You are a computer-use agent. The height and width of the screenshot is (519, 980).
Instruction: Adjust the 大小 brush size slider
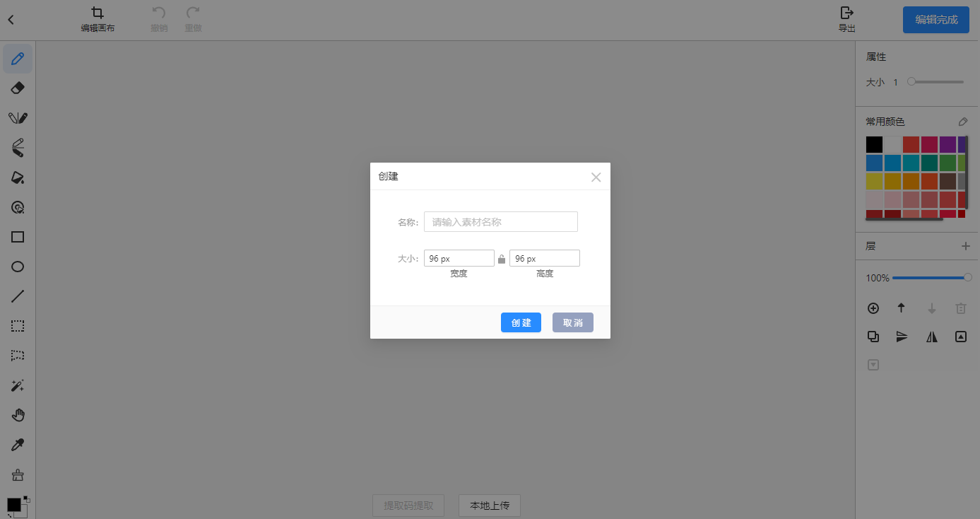click(935, 82)
